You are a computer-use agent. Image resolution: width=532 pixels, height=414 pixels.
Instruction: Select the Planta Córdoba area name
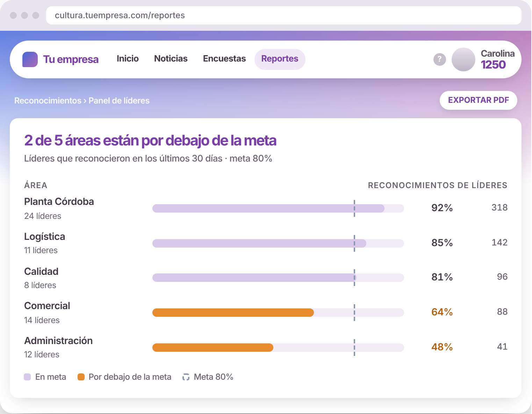(59, 202)
